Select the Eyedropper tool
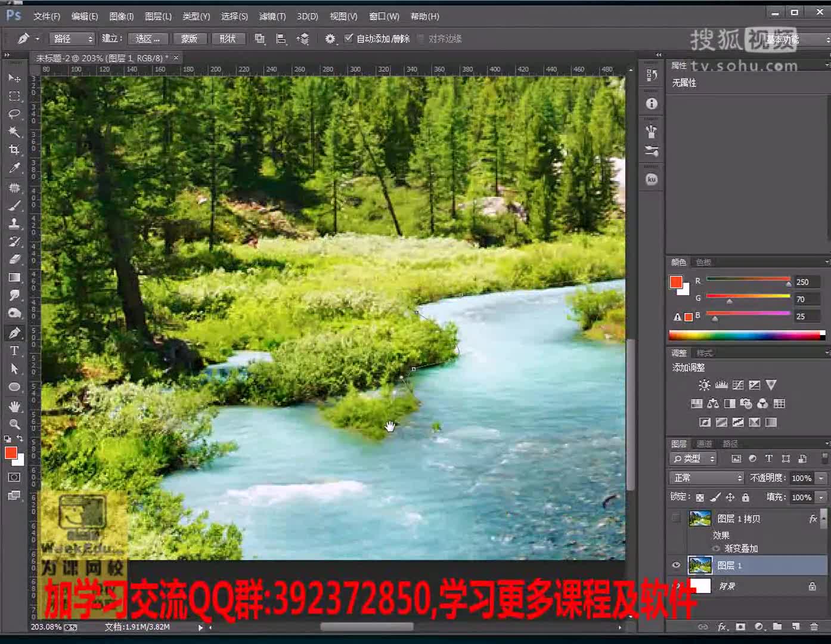 click(14, 168)
